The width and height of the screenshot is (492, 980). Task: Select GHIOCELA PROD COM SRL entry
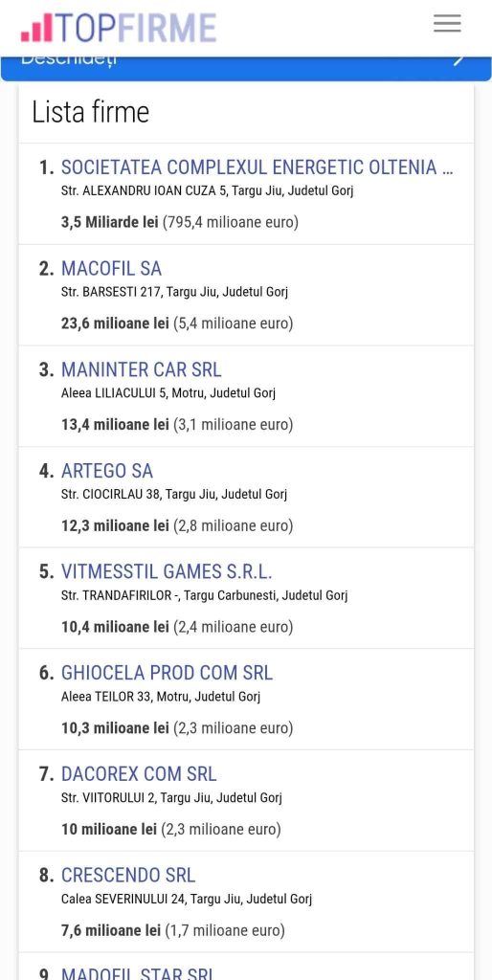pos(167,673)
